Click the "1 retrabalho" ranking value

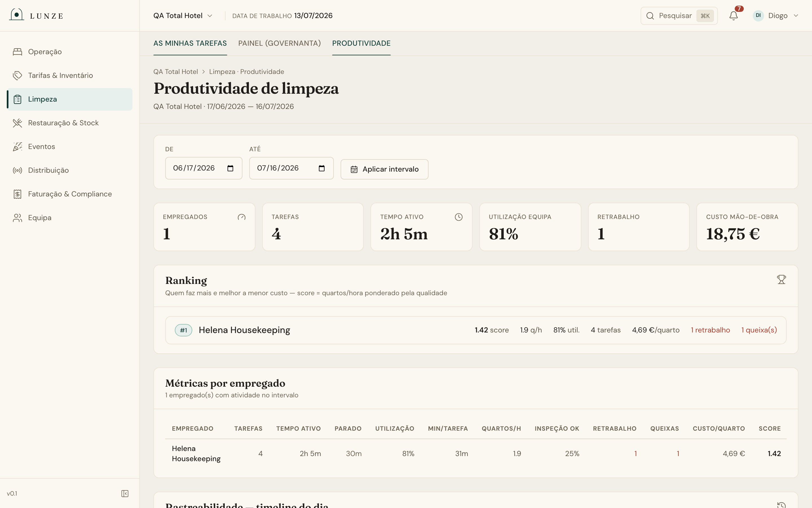click(710, 330)
